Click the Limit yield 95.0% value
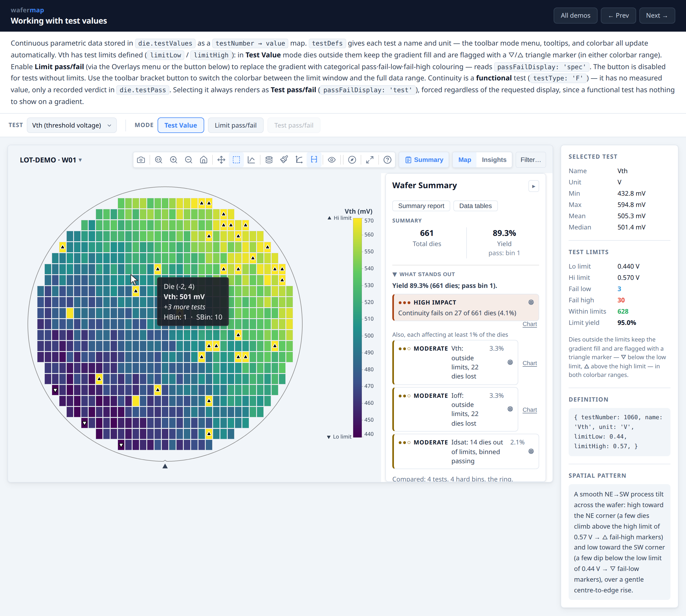 (627, 322)
